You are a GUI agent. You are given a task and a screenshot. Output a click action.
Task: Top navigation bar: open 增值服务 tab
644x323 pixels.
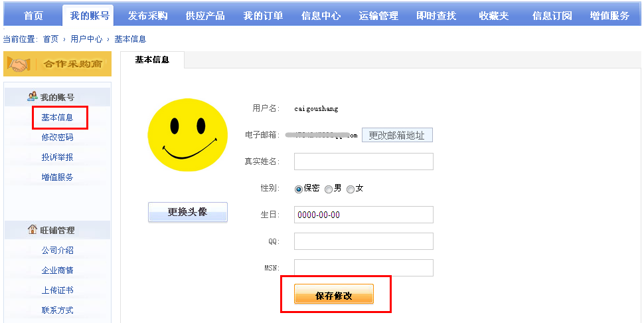click(x=609, y=16)
